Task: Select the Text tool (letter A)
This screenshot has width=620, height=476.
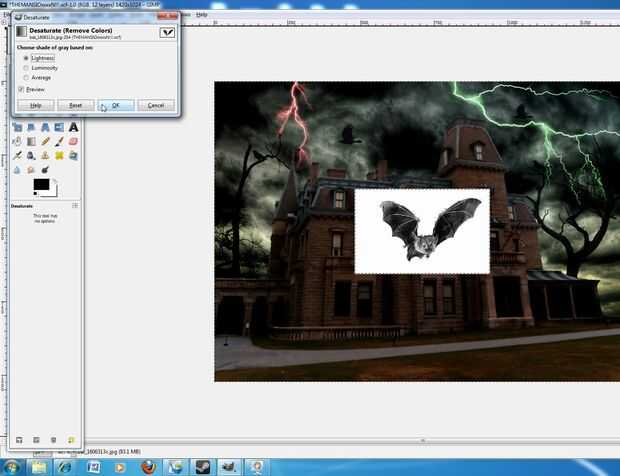Action: point(73,127)
